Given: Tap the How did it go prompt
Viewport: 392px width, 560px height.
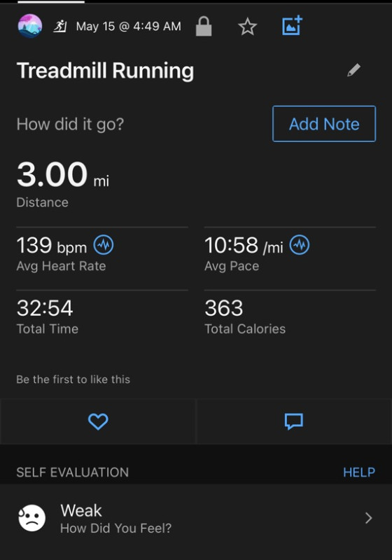Looking at the screenshot, I should [70, 125].
